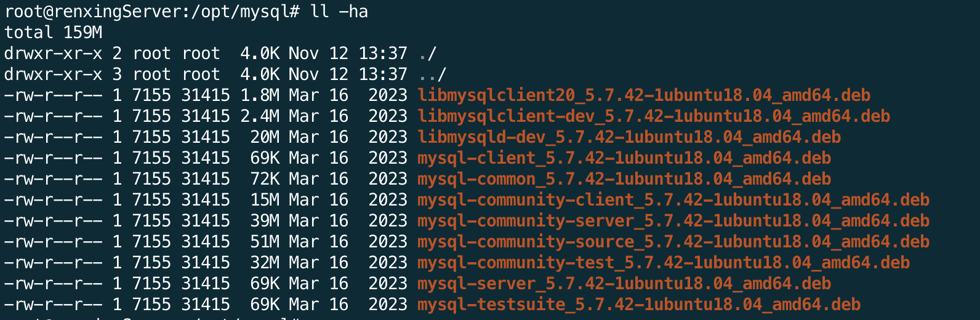Click '13:37' time in the './' row

pyautogui.click(x=383, y=54)
